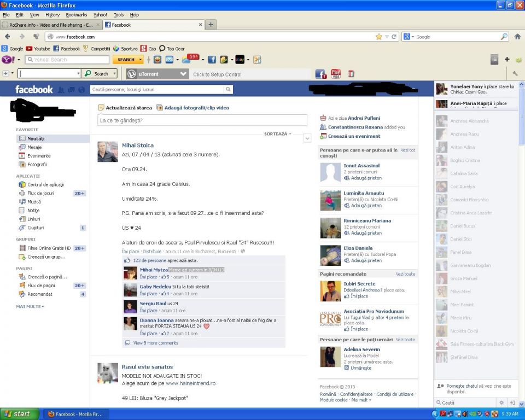
Task: Close the Facebook browser tab
Action: tap(200, 25)
